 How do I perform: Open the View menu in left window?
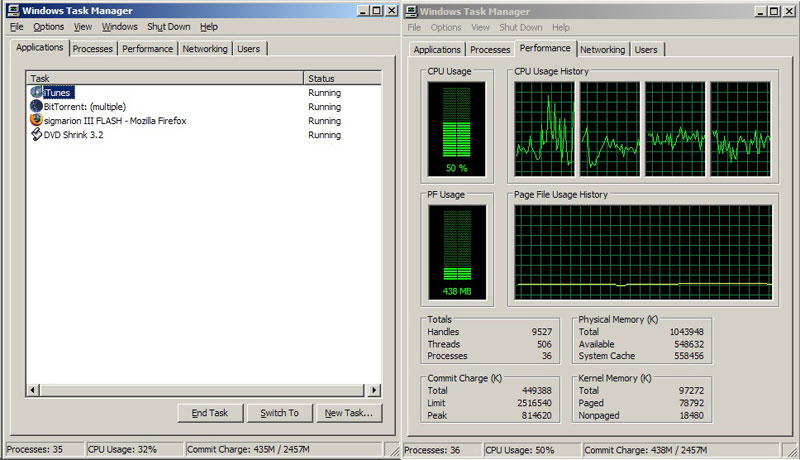point(83,27)
